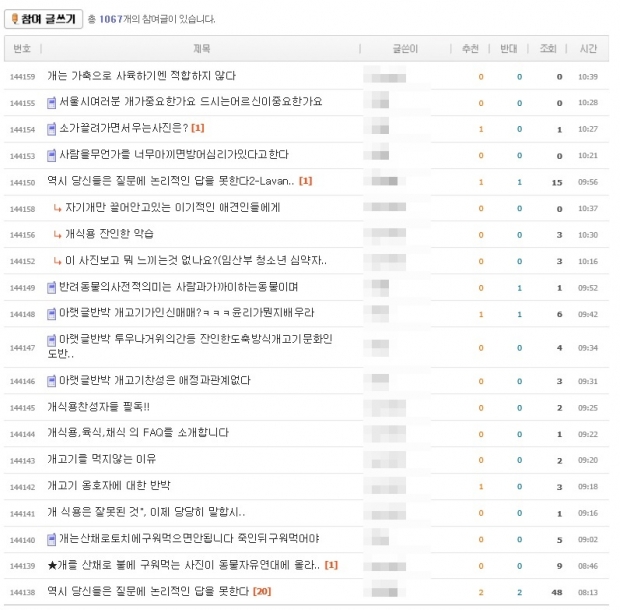Click mobile post icon in row 144140
The image size is (620, 610).
click(x=51, y=540)
